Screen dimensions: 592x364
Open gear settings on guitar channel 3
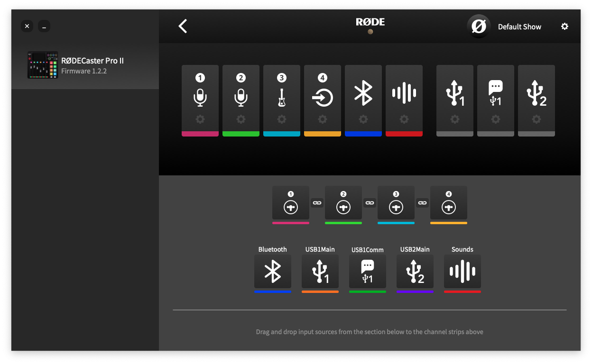pyautogui.click(x=282, y=119)
